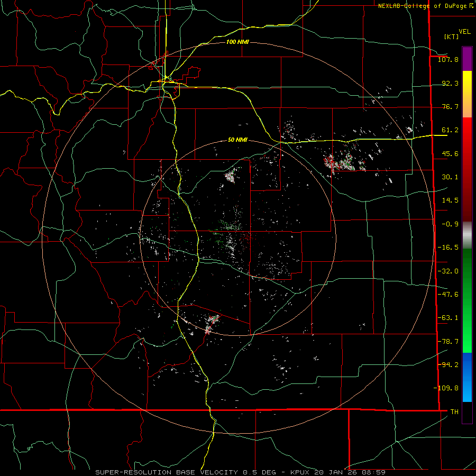Click the purple segment of color bar
The image size is (476, 476).
(x=467, y=59)
